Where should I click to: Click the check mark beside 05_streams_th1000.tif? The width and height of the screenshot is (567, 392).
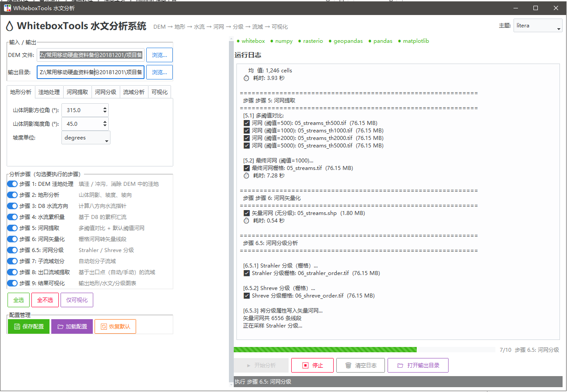(247, 131)
